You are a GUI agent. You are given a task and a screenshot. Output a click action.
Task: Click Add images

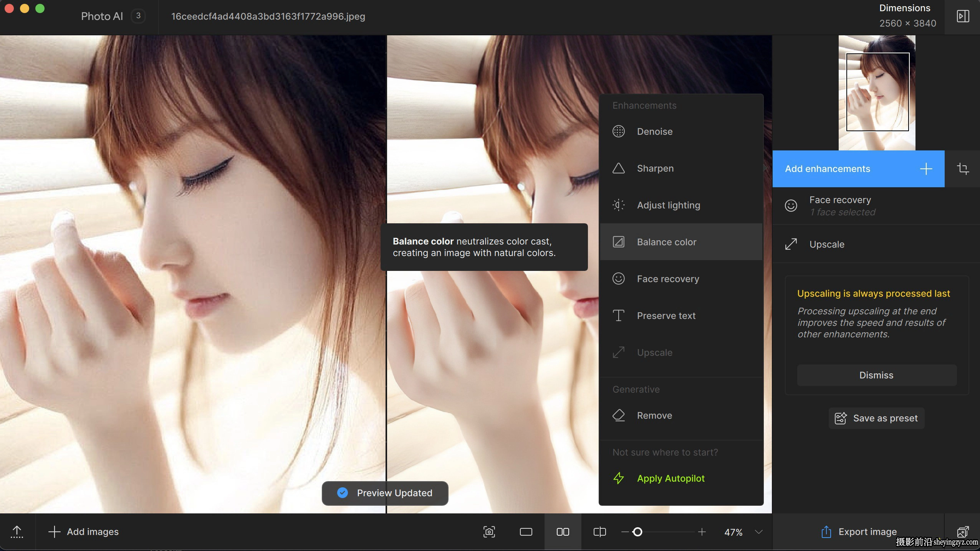tap(83, 532)
